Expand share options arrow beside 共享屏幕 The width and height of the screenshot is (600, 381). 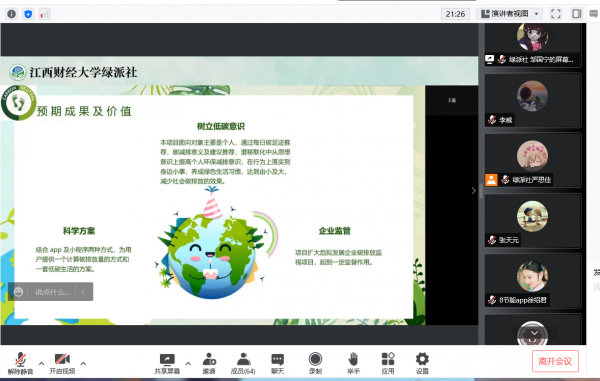click(x=188, y=363)
